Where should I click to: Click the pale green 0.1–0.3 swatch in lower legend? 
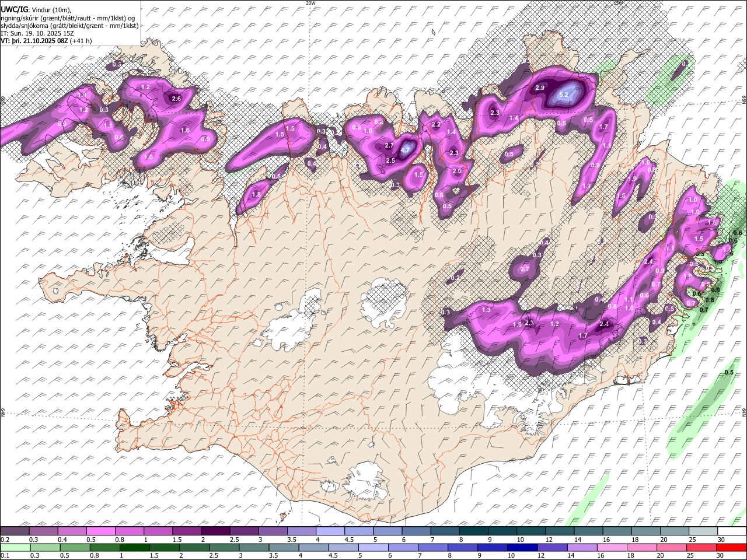coord(15,547)
